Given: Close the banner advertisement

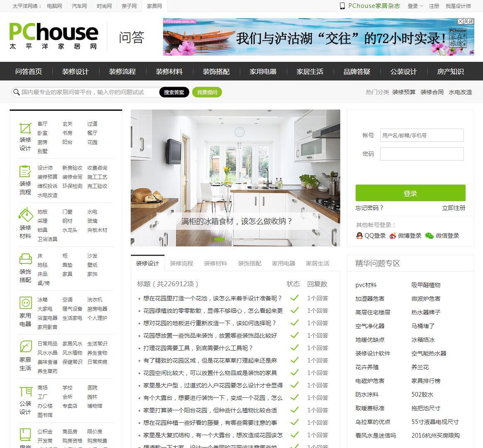Looking at the screenshot, I should [x=466, y=21].
